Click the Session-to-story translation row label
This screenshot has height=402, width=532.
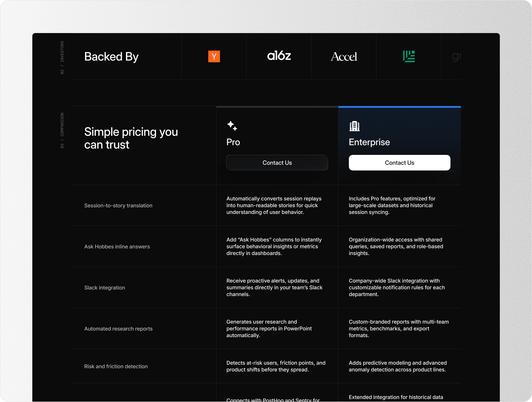coord(118,206)
